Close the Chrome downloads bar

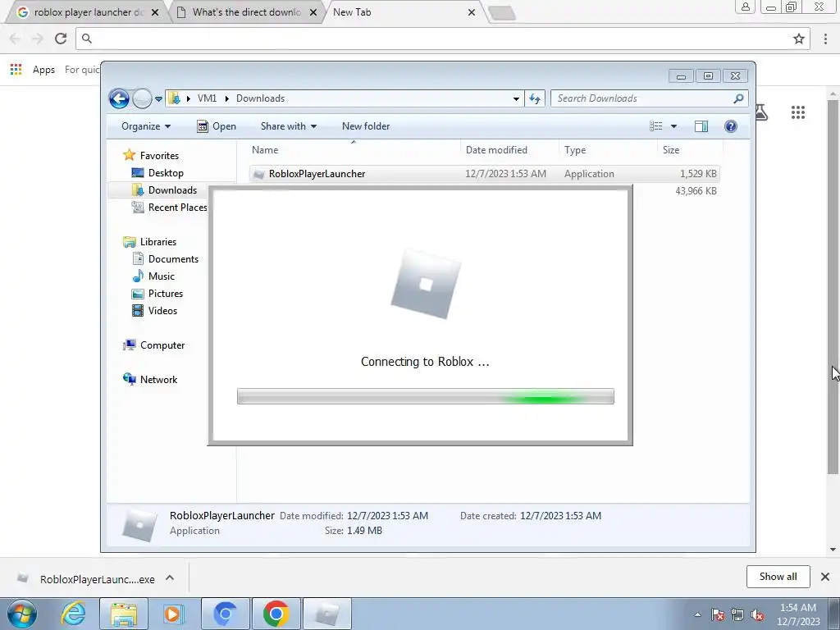click(825, 577)
